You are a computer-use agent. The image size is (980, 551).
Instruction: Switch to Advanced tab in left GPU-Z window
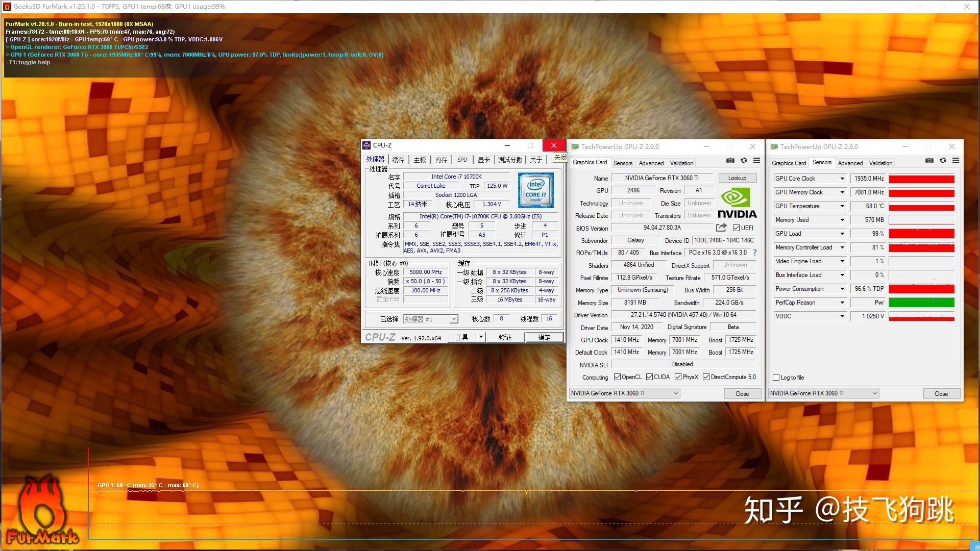[x=651, y=163]
